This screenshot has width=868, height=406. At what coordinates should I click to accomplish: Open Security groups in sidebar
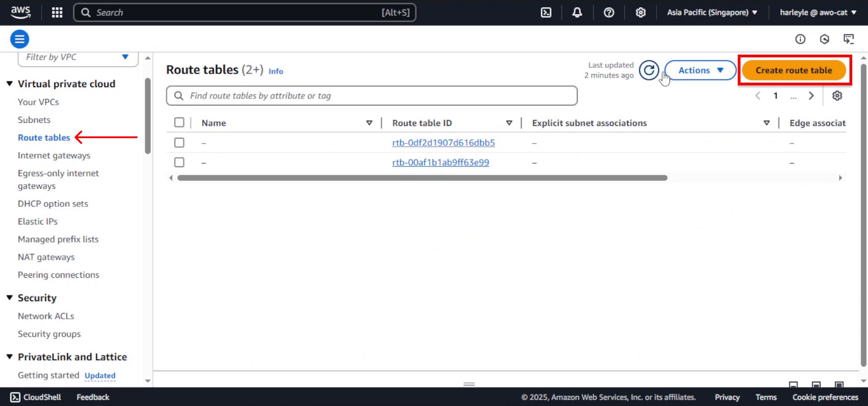pos(49,334)
